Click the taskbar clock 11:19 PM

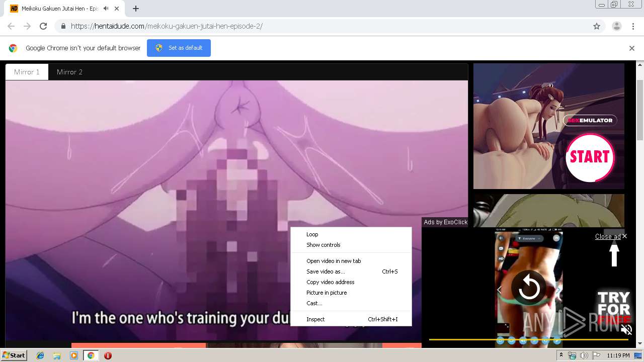[x=618, y=355]
